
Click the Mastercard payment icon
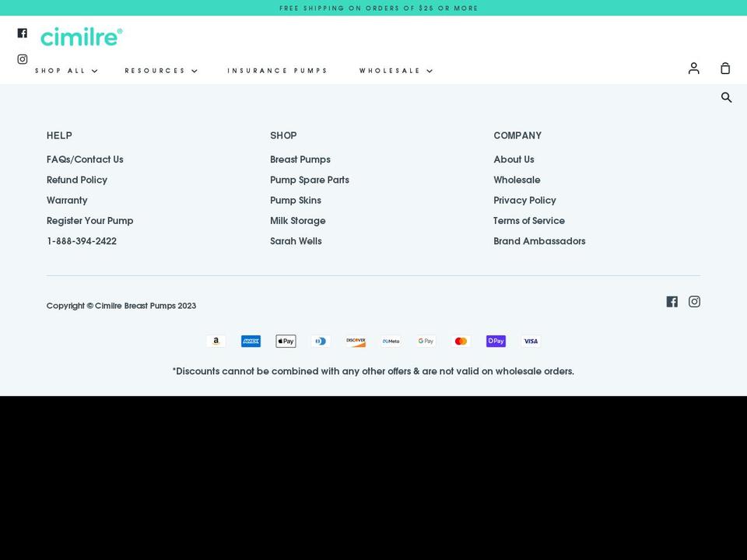[461, 341]
